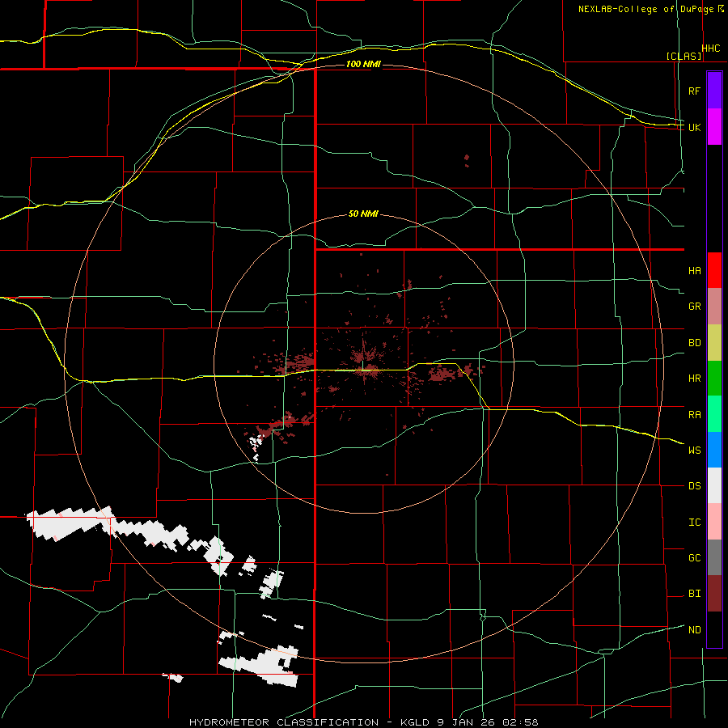Click the 100 NMI range ring label

tap(363, 64)
